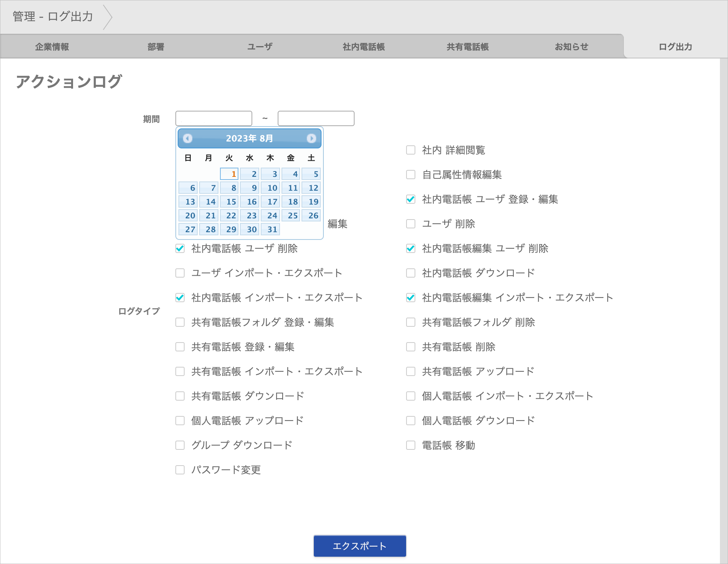This screenshot has height=564, width=728.
Task: Click the start date period field
Action: point(213,118)
